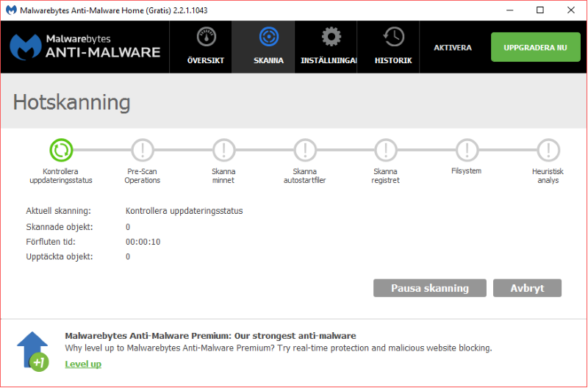Click the blue level-up arrow icon
The image size is (588, 388).
[x=33, y=352]
